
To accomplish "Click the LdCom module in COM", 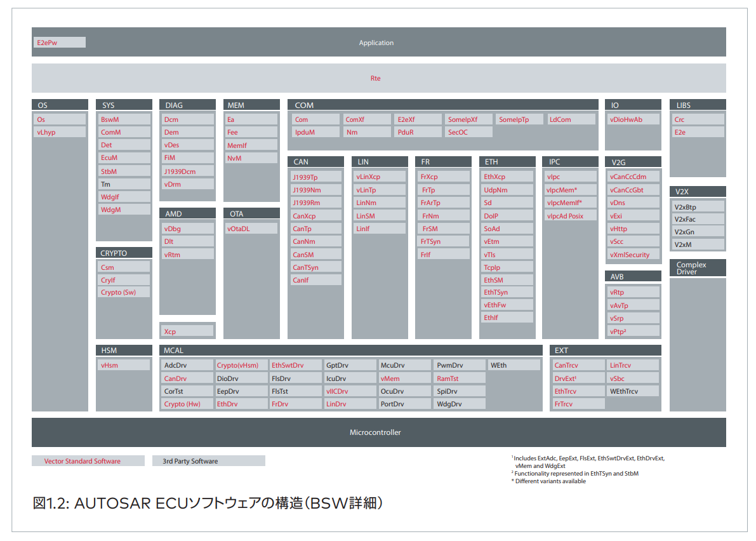I will pyautogui.click(x=571, y=119).
